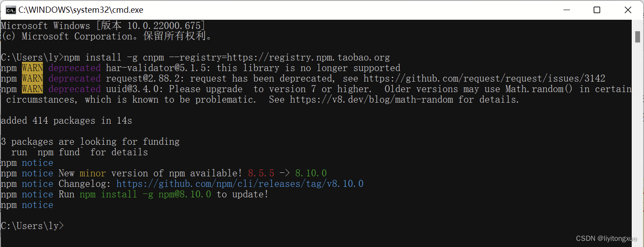Open the npm cli releases changelog link
The image size is (644, 247).
240,184
